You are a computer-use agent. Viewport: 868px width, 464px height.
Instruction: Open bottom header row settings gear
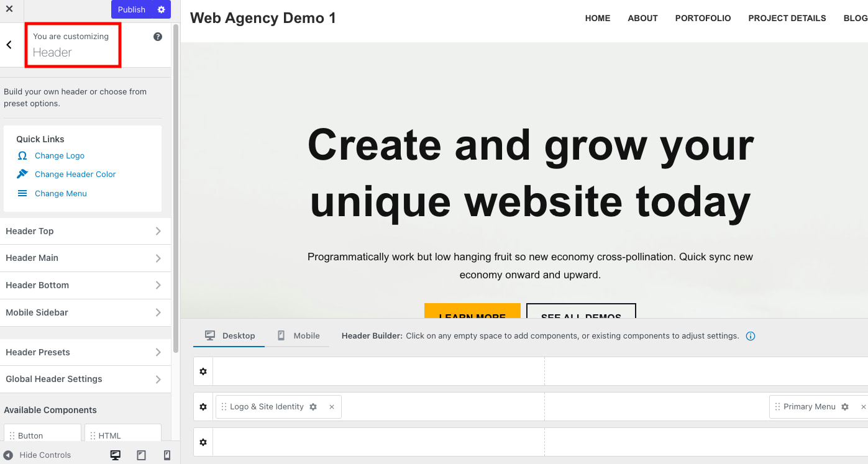(203, 442)
